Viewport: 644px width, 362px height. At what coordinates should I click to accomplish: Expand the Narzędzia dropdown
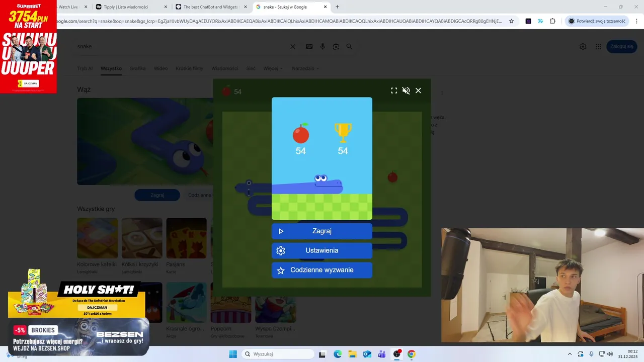tap(305, 68)
